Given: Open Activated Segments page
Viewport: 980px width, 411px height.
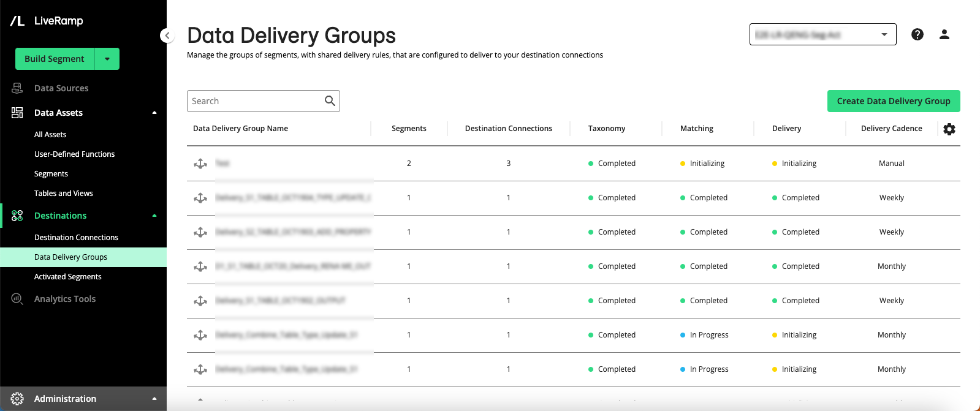Looking at the screenshot, I should coord(68,277).
